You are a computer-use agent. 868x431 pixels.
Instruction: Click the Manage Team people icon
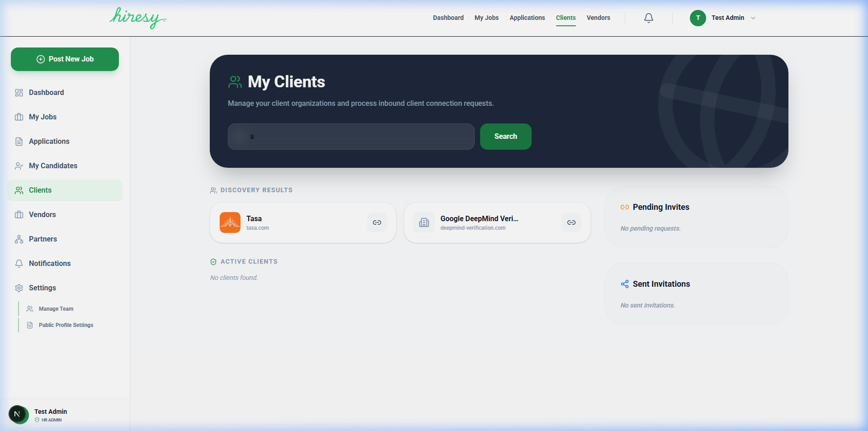(x=30, y=309)
